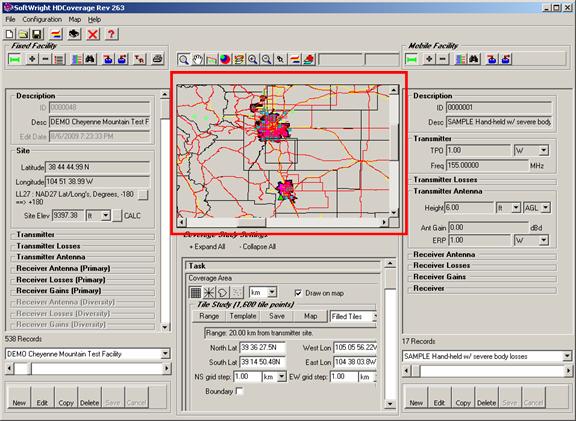576x421 pixels.
Task: Select the polygon coverage area icon
Action: pos(223,292)
